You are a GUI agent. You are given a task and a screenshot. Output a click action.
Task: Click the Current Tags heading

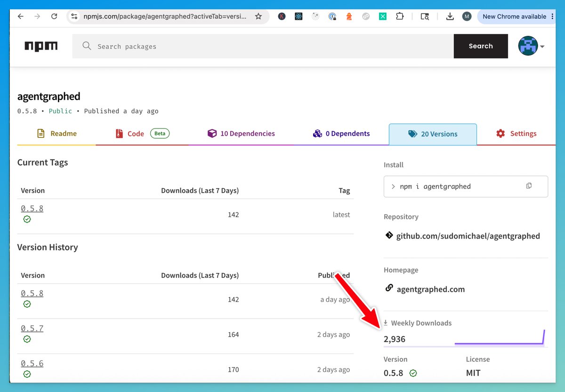pos(42,162)
